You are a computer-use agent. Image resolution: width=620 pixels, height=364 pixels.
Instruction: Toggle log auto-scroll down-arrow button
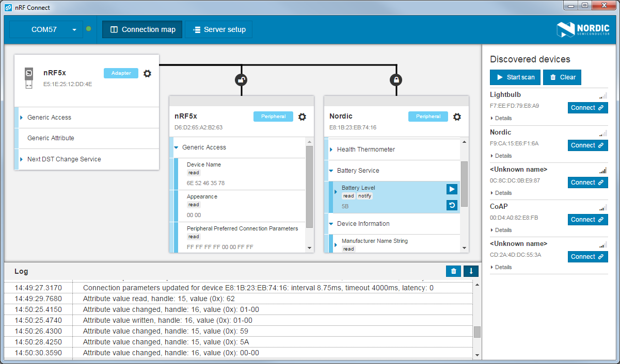(471, 271)
